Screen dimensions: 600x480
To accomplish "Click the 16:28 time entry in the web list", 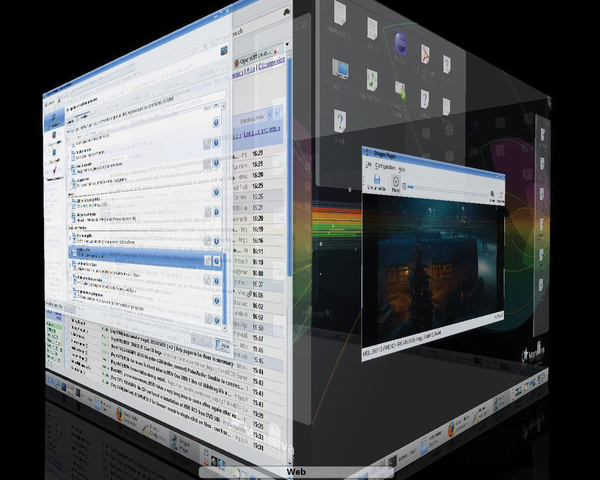I will click(x=258, y=175).
